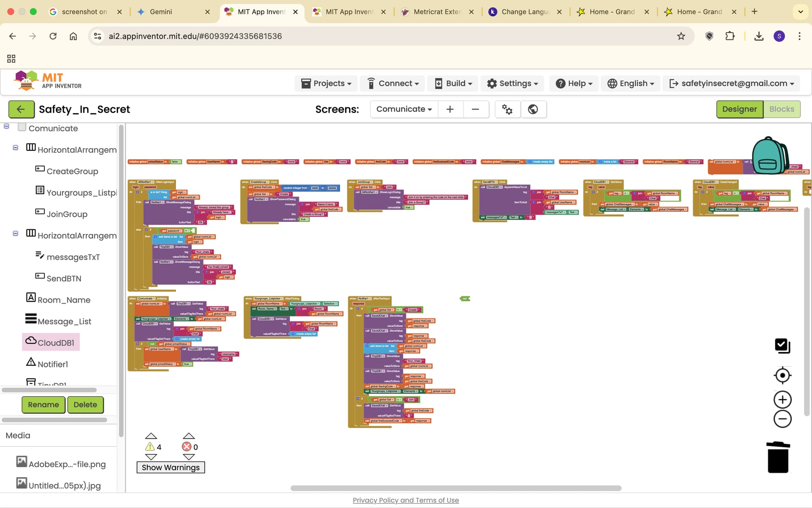Go to previous error up arrow
Viewport: 812px width, 508px height.
[x=189, y=436]
